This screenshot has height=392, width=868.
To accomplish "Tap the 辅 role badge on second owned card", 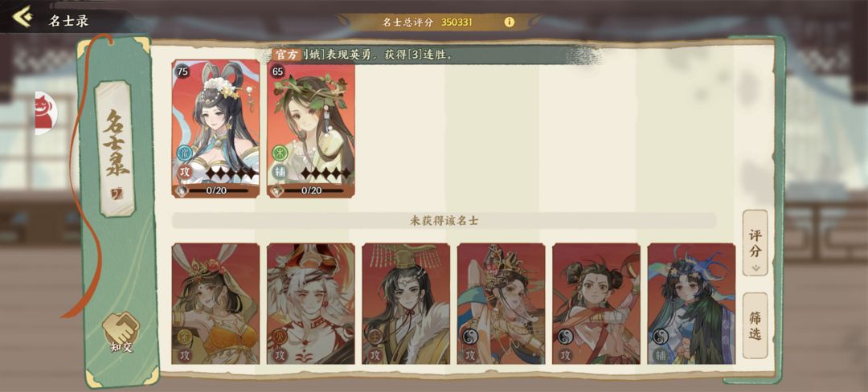I will 280,172.
